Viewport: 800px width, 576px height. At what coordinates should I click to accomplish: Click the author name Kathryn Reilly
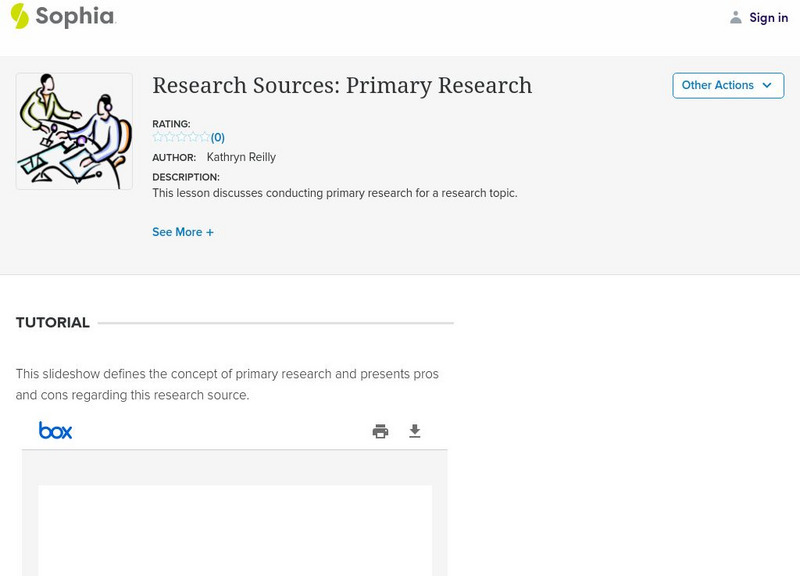click(x=241, y=157)
